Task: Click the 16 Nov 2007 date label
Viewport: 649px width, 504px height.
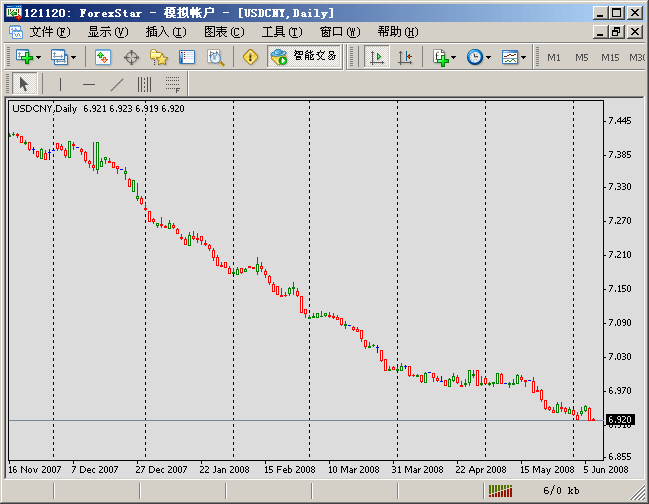Action: pos(35,470)
